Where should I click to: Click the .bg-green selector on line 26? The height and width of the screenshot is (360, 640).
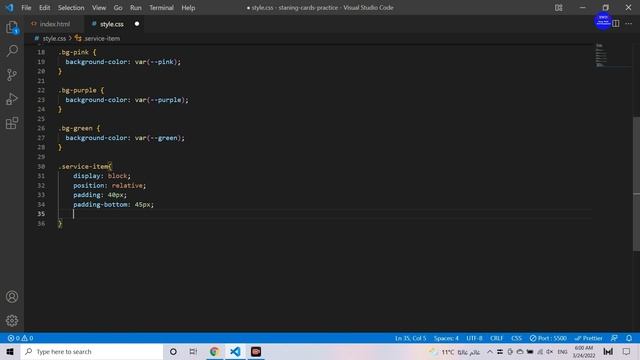(76, 128)
